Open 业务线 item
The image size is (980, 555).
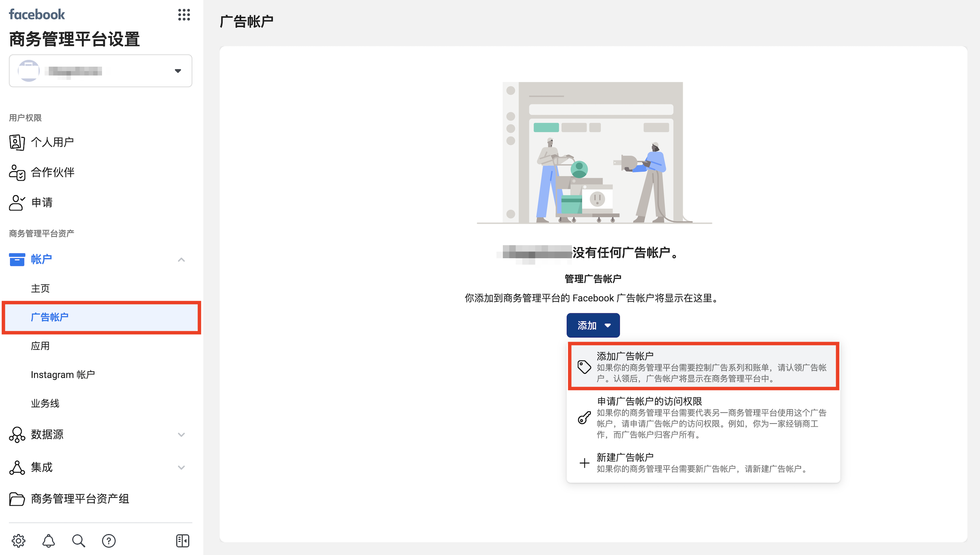click(x=45, y=403)
